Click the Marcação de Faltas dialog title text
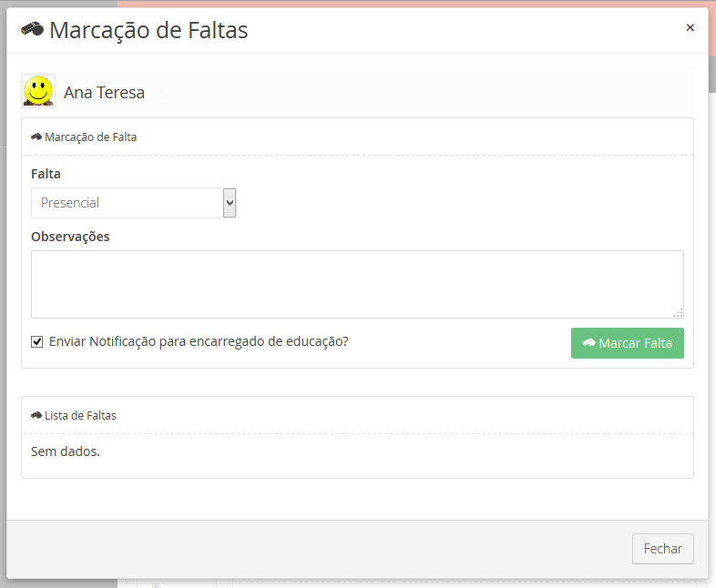Image resolution: width=716 pixels, height=588 pixels. click(x=148, y=30)
